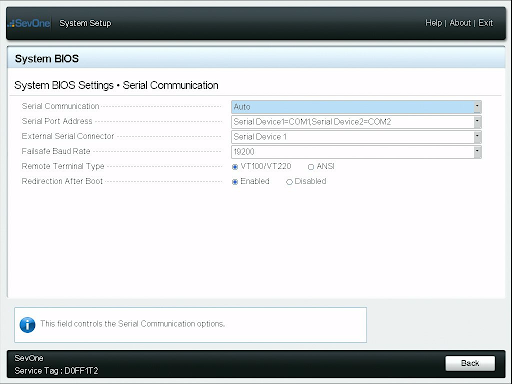Open the External Serial Connector dropdown
Image resolution: width=512 pixels, height=384 pixels.
click(x=356, y=137)
